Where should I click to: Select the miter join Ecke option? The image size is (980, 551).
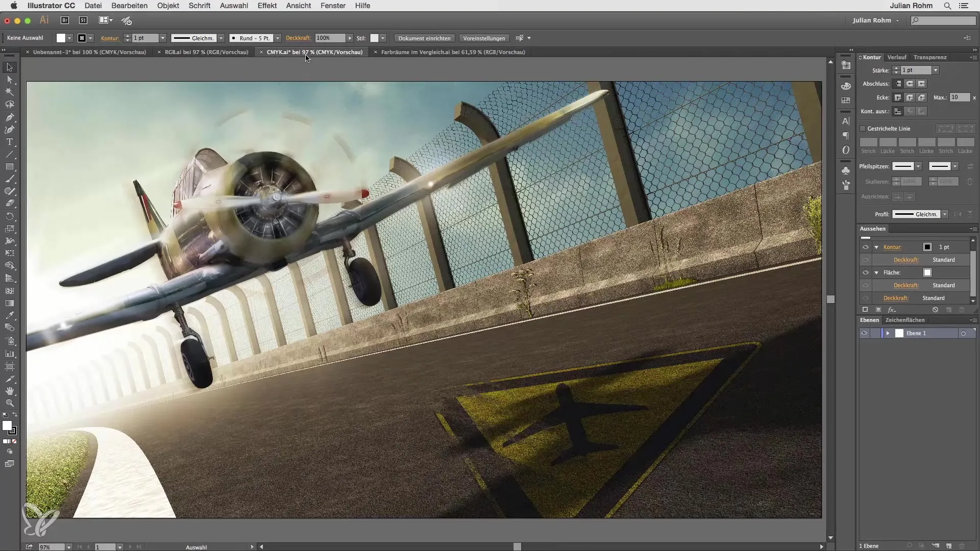pyautogui.click(x=898, y=97)
